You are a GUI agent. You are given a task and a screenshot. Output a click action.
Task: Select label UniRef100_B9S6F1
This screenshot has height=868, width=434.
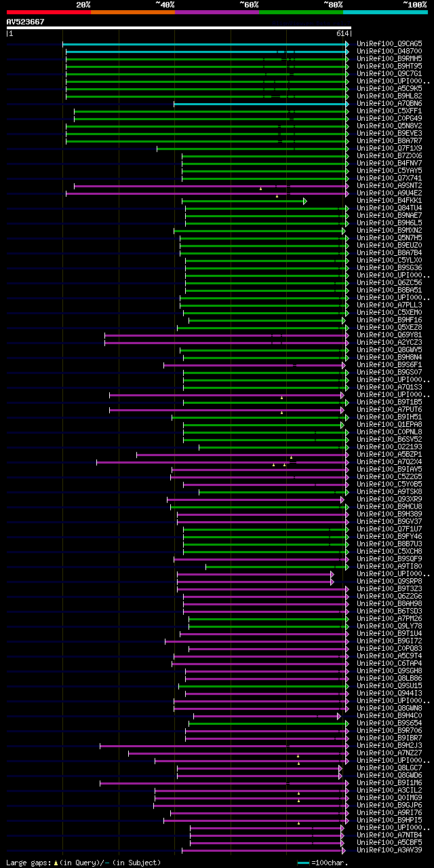tap(389, 364)
